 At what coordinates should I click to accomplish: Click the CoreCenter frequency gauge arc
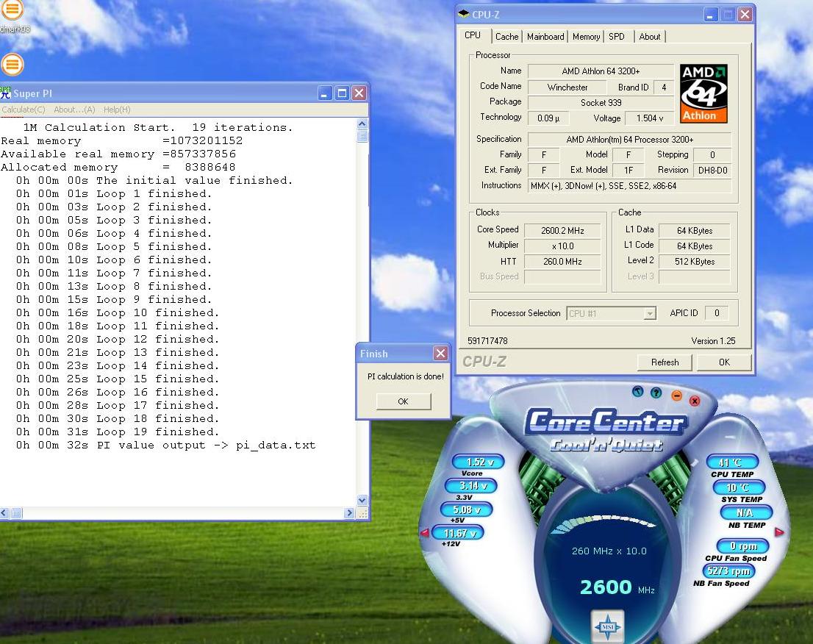(604, 523)
